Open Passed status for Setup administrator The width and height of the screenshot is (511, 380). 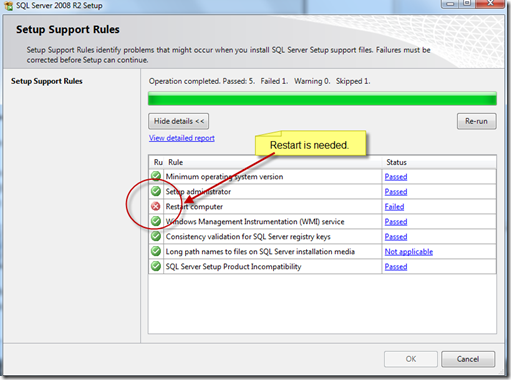(x=396, y=192)
